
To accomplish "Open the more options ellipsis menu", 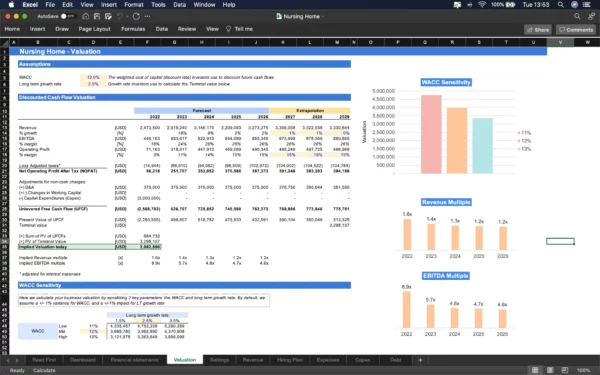I will coord(147,16).
